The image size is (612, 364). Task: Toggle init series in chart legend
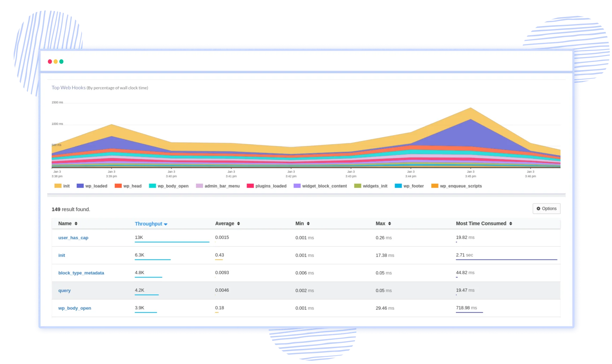click(x=62, y=186)
